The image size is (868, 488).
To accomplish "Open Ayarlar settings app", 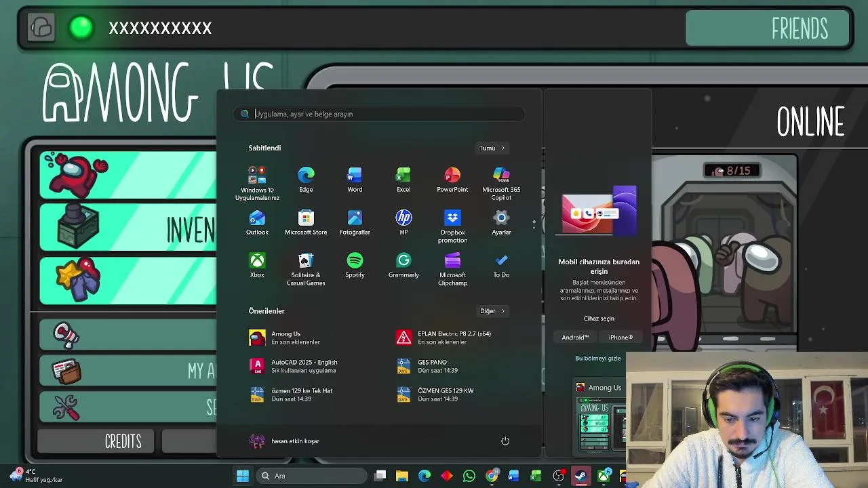I will coord(501,222).
